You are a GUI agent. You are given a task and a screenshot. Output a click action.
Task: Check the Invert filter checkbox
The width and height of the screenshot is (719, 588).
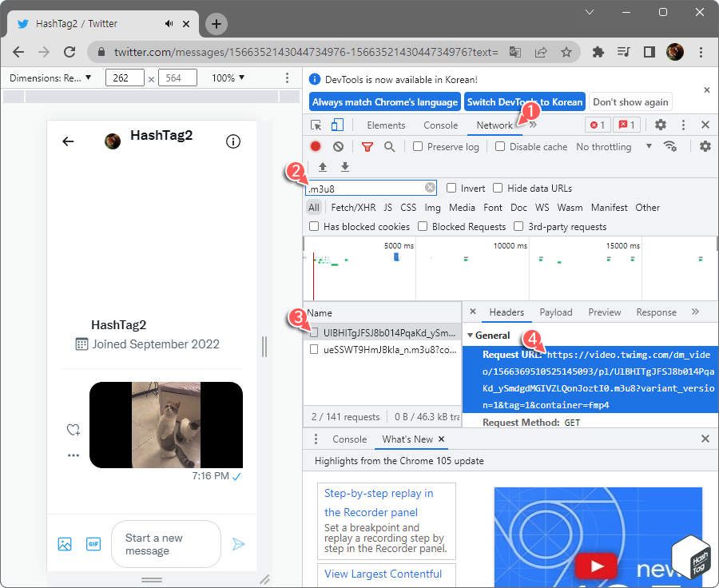[x=451, y=188]
